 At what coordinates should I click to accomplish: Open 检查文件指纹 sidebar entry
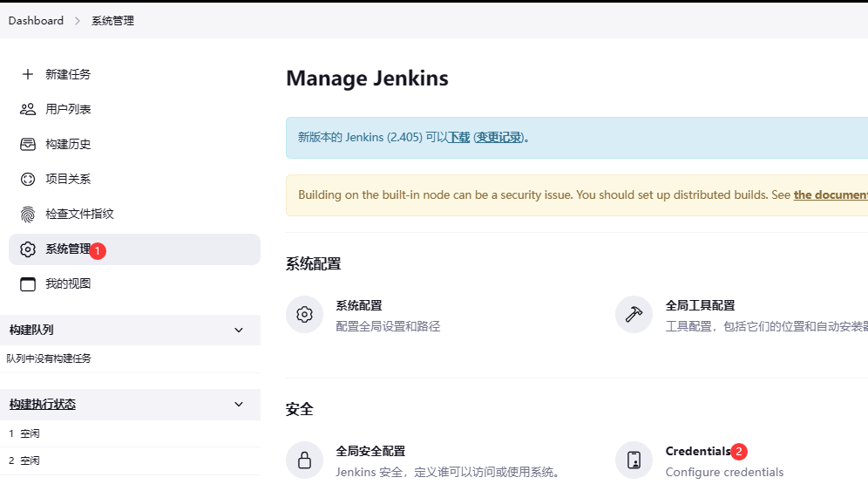(x=134, y=214)
